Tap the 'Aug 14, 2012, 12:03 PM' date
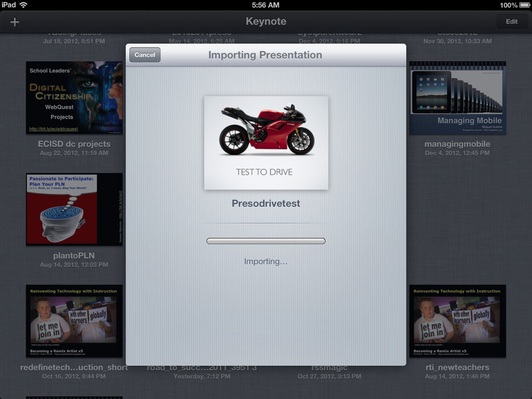 click(x=74, y=265)
